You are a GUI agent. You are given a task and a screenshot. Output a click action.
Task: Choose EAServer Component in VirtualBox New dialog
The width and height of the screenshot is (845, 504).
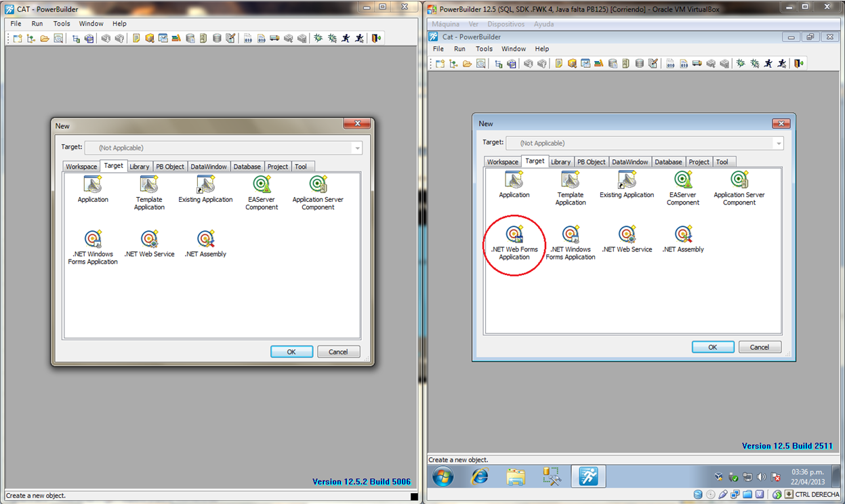[x=683, y=188]
